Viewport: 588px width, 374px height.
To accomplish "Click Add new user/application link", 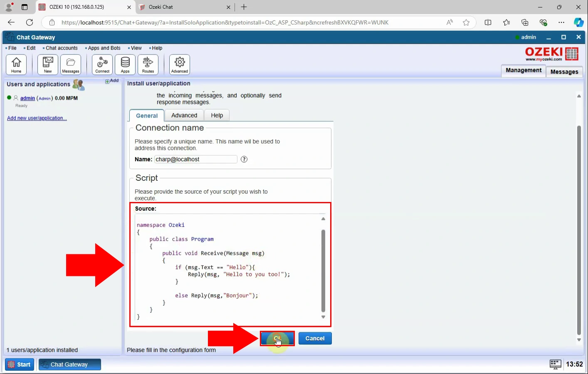I will (x=37, y=118).
